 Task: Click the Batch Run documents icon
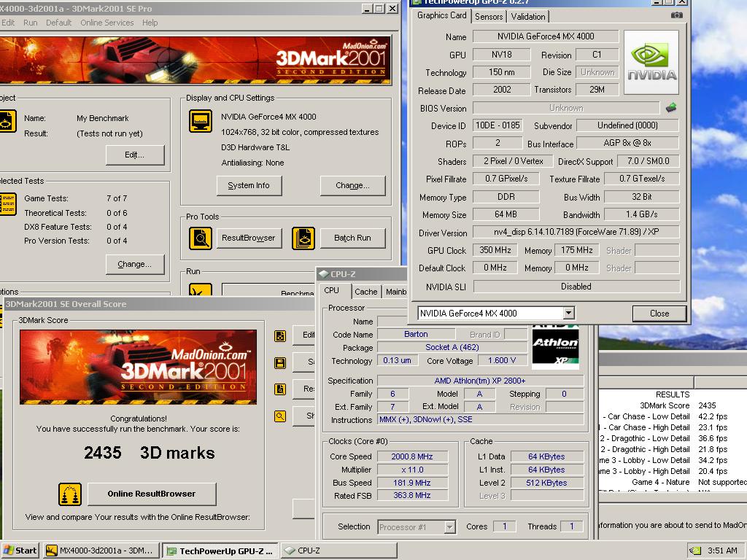point(303,238)
